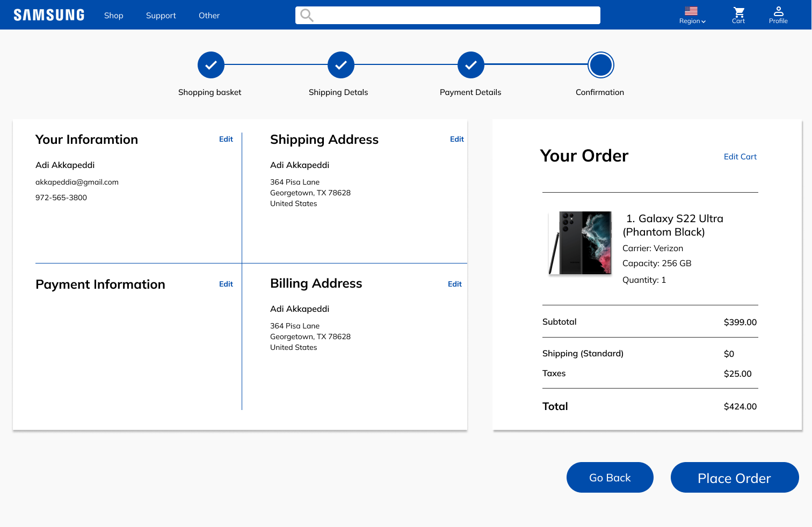Edit the Billing Address
812x527 pixels.
tap(455, 284)
